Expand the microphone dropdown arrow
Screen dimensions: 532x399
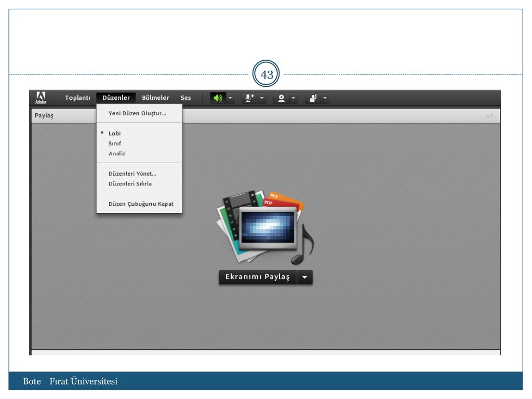pos(262,98)
